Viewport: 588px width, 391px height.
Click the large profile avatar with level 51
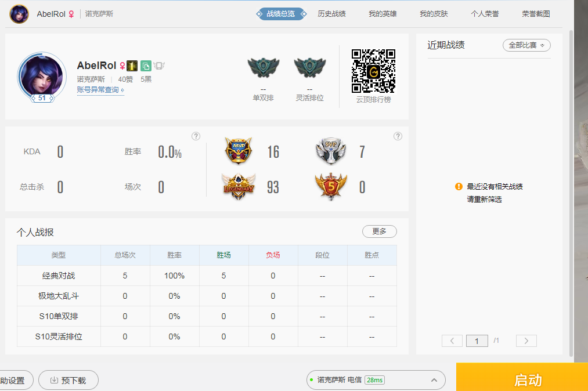42,77
